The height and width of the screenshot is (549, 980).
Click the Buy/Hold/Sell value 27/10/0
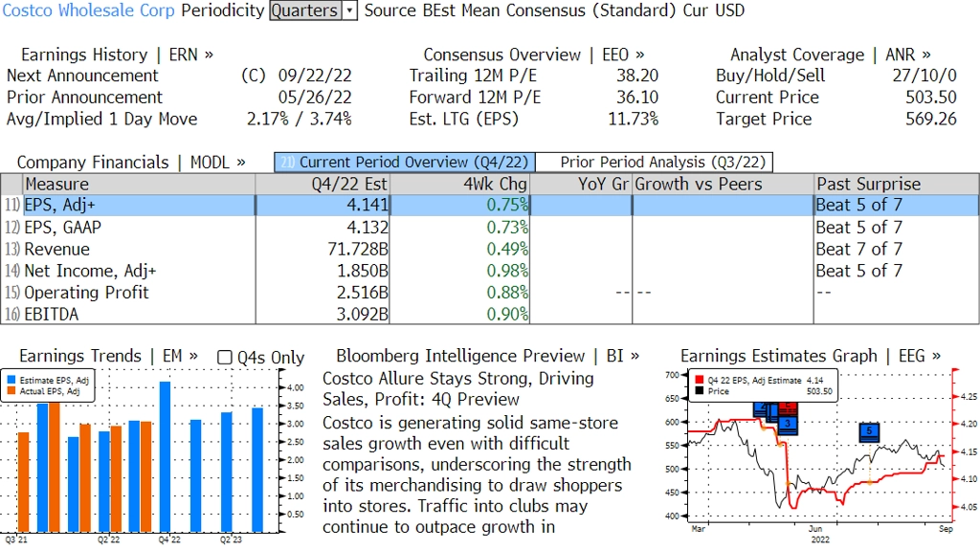click(924, 76)
